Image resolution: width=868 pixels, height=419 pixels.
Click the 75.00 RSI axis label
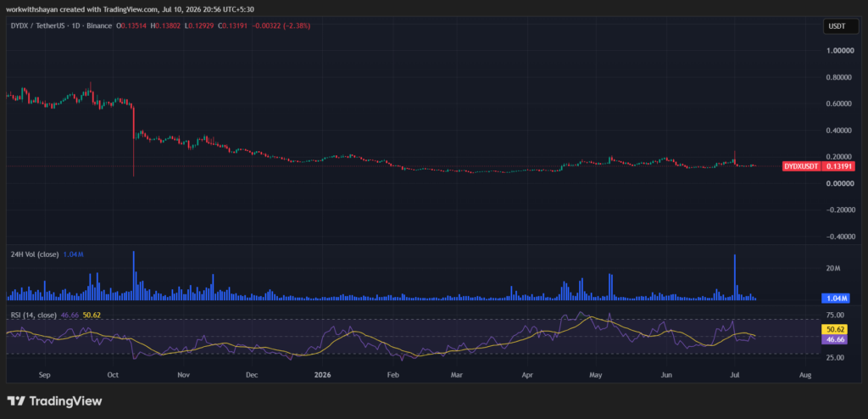coord(835,316)
